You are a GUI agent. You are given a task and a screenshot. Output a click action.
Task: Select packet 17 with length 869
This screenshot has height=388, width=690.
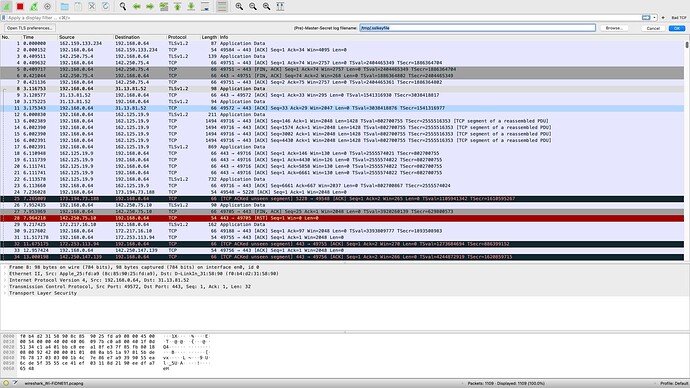[x=342, y=147]
